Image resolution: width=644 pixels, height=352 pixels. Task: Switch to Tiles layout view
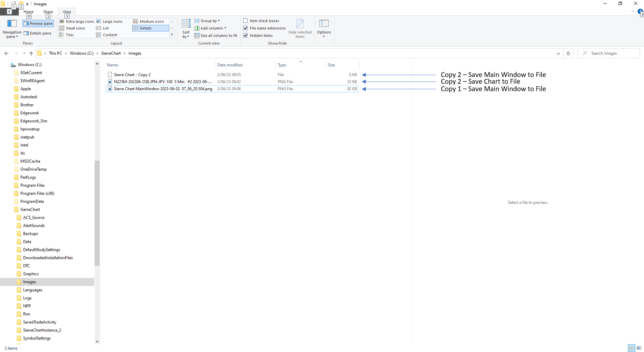pyautogui.click(x=67, y=35)
